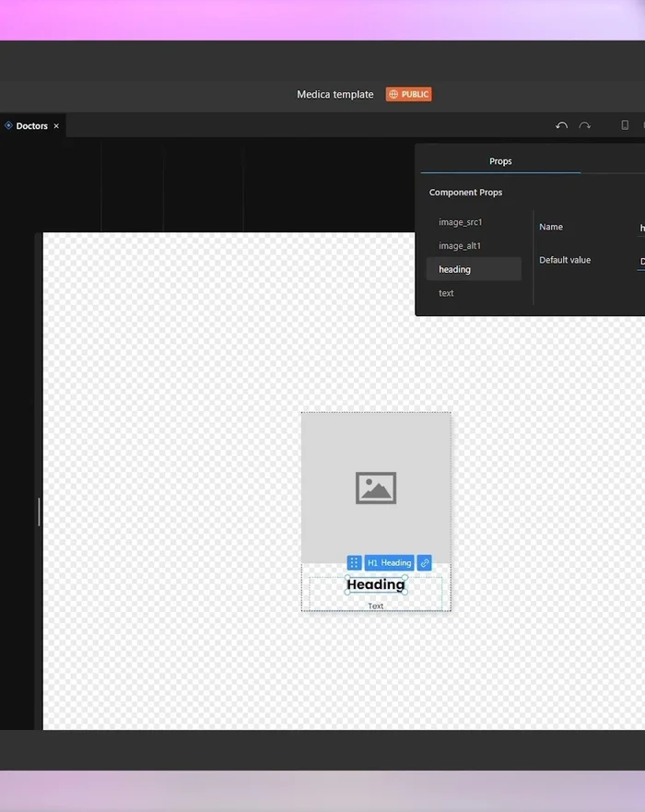Click the Medica template project title
645x812 pixels.
tap(335, 94)
